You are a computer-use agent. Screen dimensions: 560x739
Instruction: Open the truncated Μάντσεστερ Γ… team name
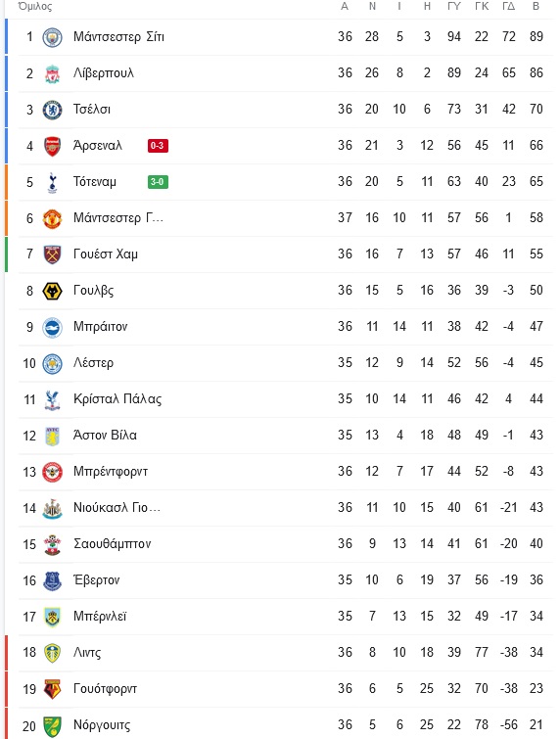[118, 217]
